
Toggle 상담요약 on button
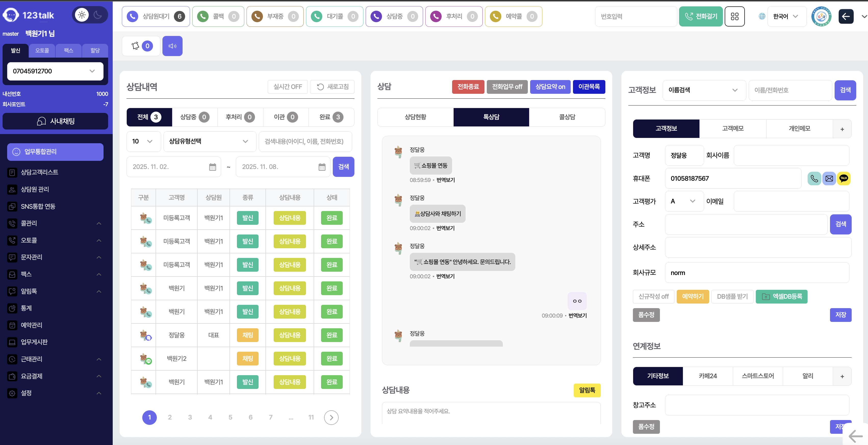(550, 87)
